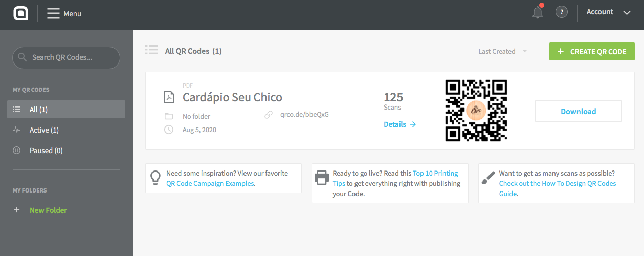Open the hamburger Menu icon
The image size is (644, 256).
[x=54, y=13]
